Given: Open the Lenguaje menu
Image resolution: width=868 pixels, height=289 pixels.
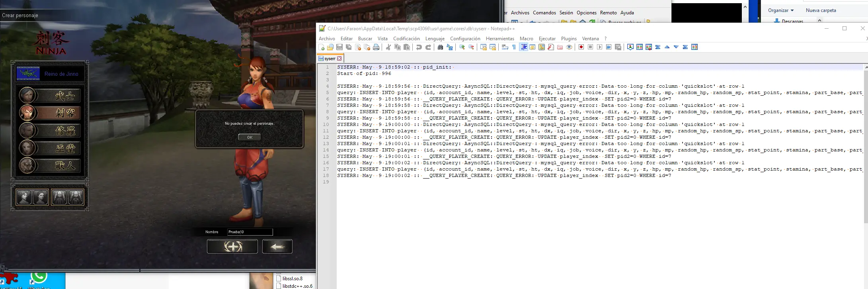Looking at the screenshot, I should tap(435, 39).
